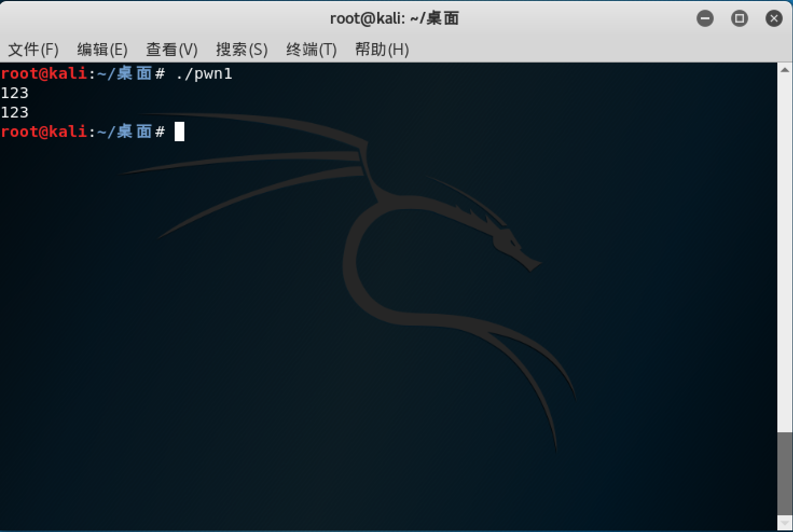
Task: Click the last root@kali prompt text
Action: pos(44,132)
